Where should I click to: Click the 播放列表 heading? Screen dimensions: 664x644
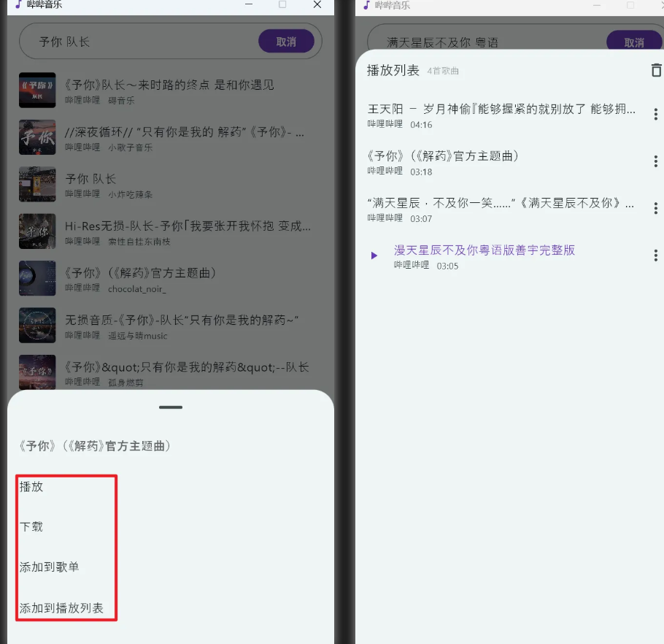click(x=393, y=70)
